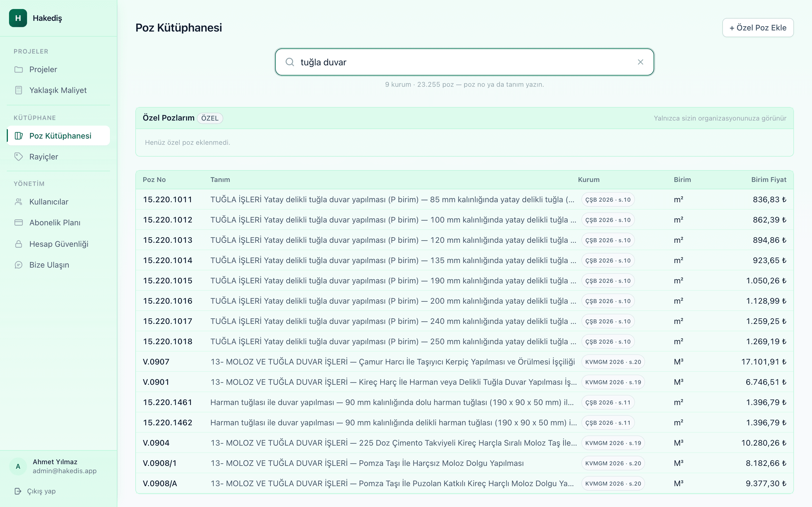
Task: Click the Yaklaşık Maliyet calculator icon
Action: pyautogui.click(x=19, y=90)
